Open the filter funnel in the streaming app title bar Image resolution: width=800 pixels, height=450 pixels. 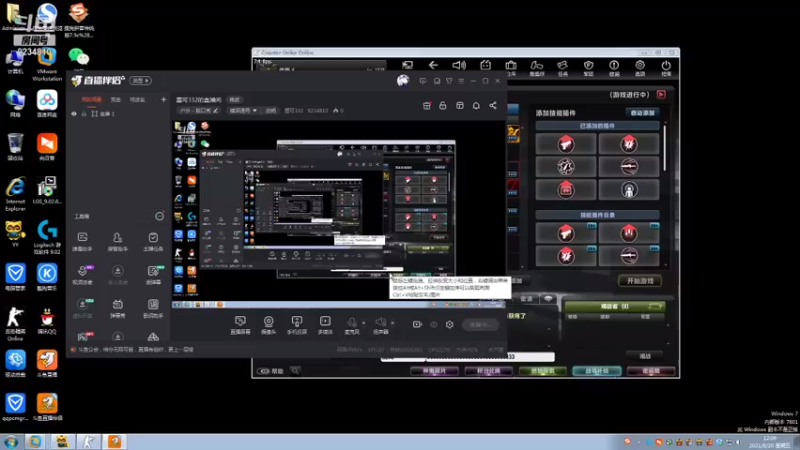point(449,81)
